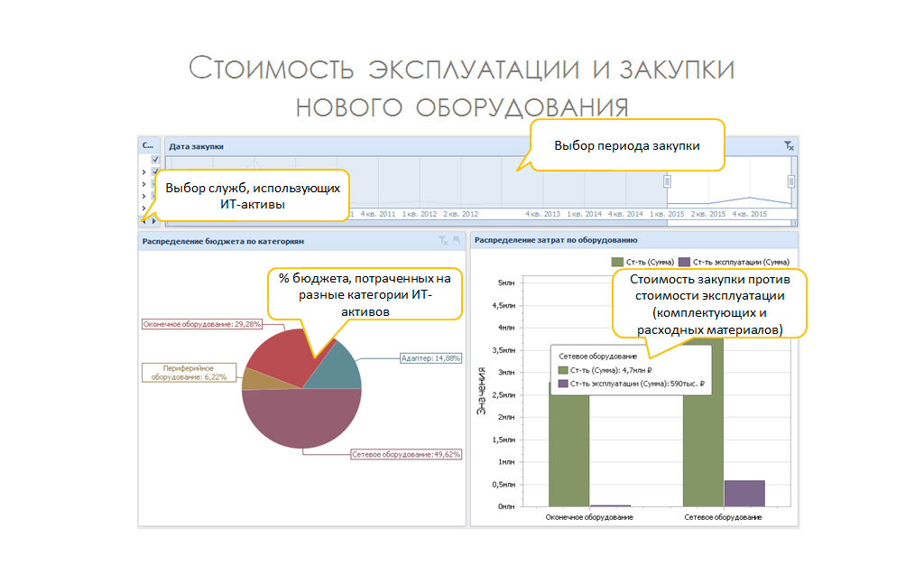Click the 5млн y-axis value
This screenshot has width=924, height=565.
tap(506, 282)
